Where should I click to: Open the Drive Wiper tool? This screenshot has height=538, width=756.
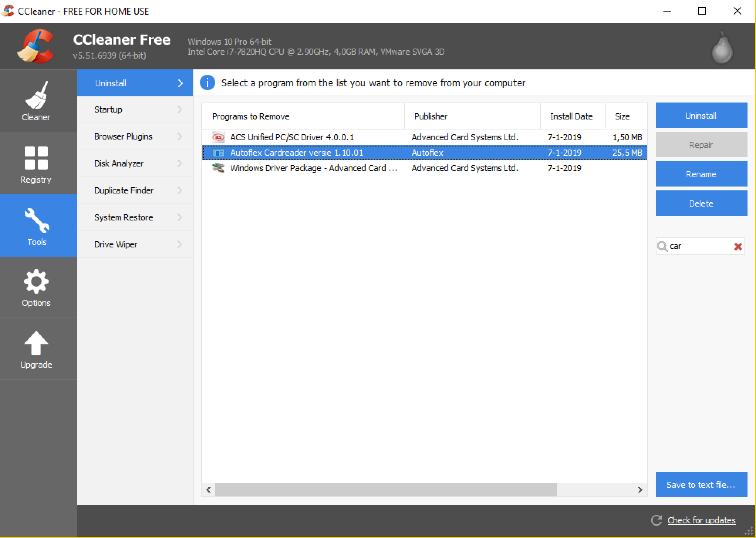(x=116, y=244)
